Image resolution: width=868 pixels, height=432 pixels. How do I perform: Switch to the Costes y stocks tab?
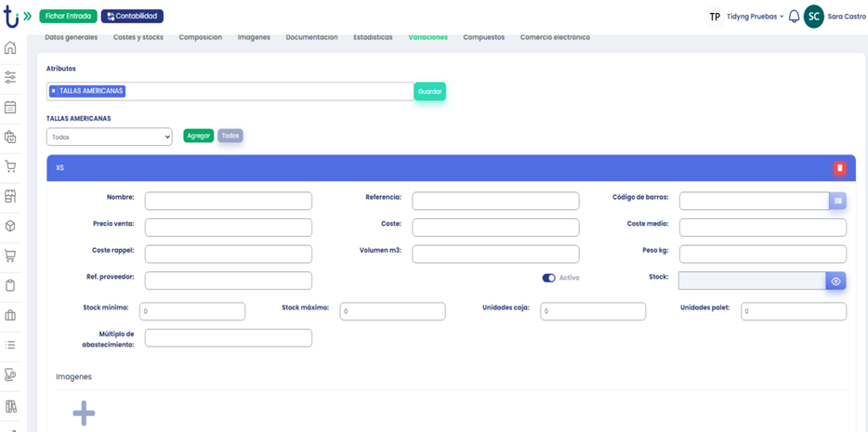click(x=138, y=37)
